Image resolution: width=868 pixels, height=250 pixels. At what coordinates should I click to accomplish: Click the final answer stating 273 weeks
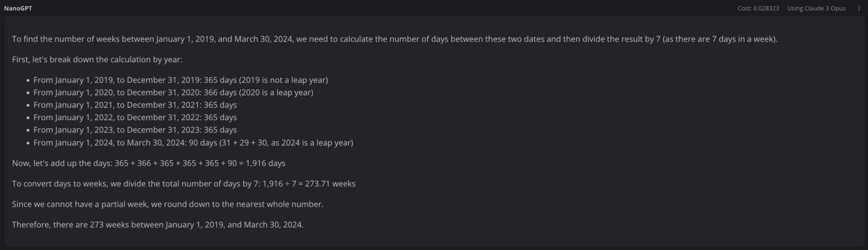[158, 225]
